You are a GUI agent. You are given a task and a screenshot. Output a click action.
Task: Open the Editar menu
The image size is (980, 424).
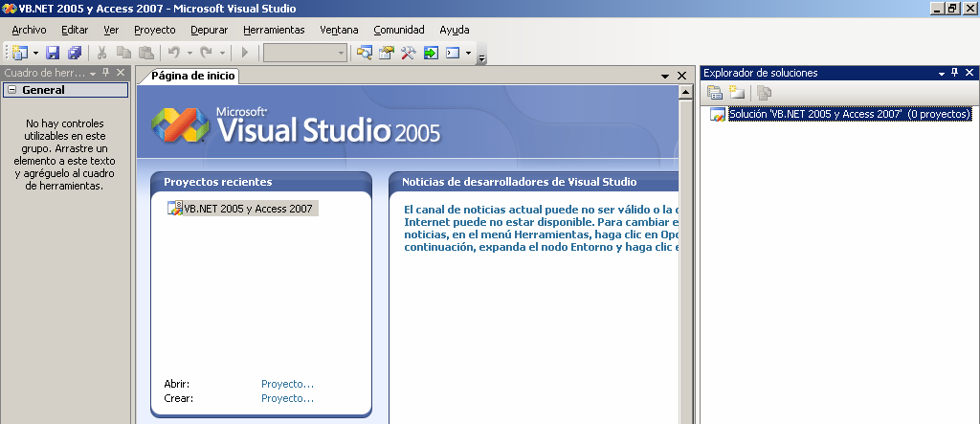click(x=75, y=30)
